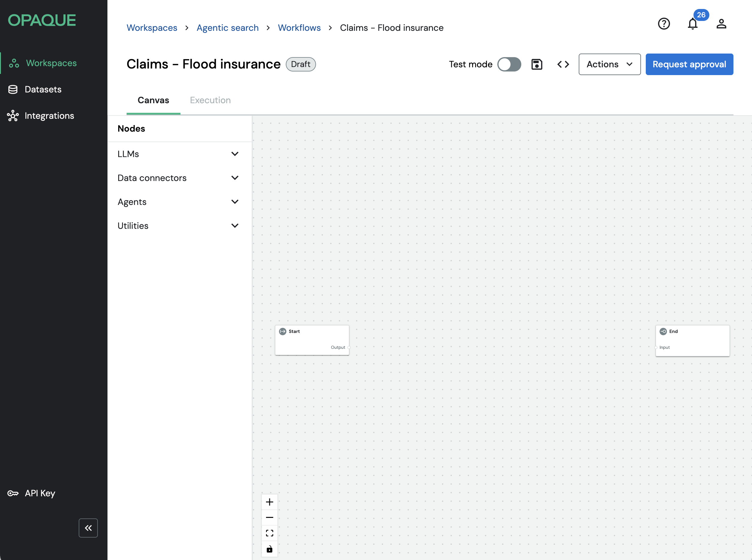Go to Datasets in the sidebar

(43, 89)
